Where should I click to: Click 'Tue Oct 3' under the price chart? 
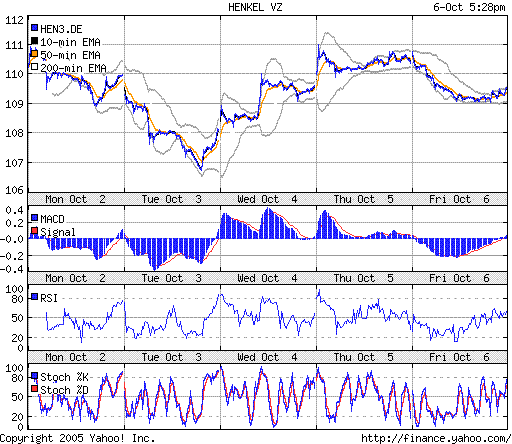[172, 199]
